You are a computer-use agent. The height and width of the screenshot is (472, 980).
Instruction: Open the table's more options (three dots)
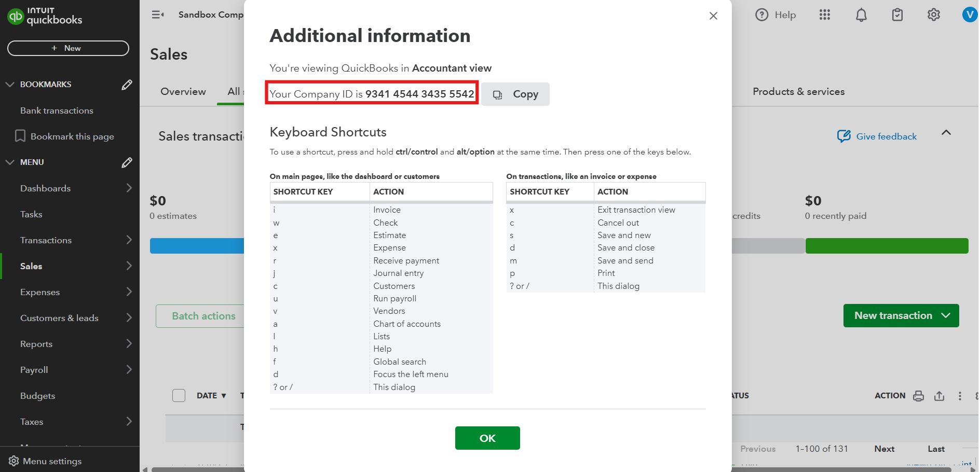(960, 396)
